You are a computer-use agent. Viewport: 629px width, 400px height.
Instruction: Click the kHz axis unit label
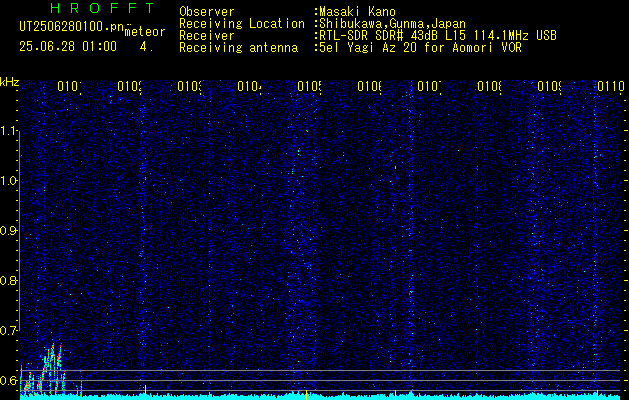10,82
